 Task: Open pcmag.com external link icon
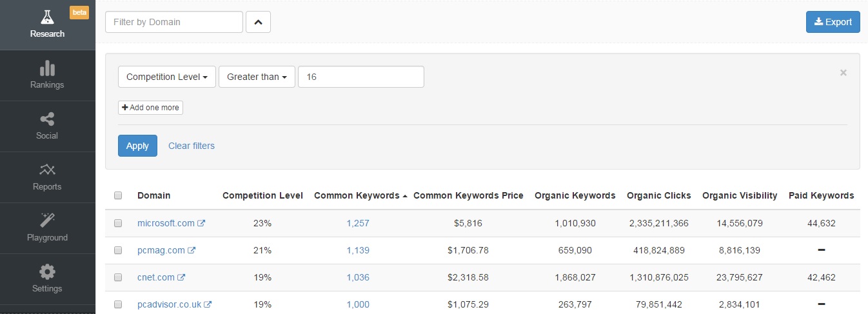click(x=192, y=250)
